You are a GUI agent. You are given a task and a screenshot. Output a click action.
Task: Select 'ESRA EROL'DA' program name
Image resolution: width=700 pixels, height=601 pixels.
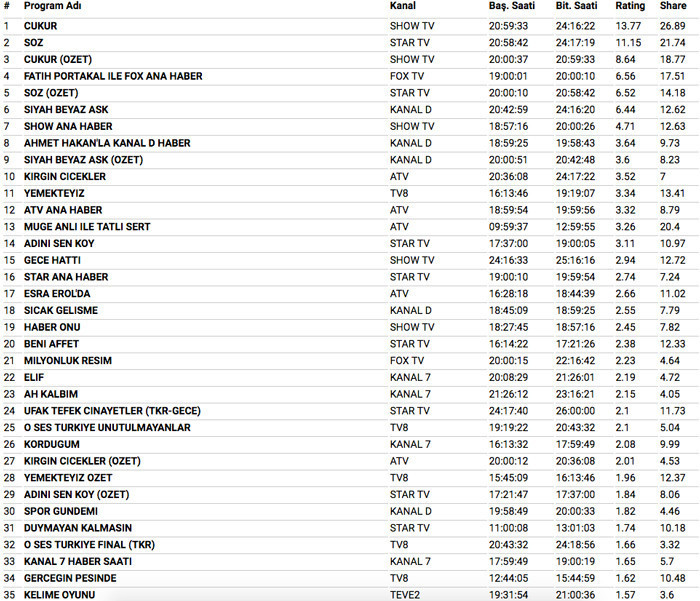(57, 294)
